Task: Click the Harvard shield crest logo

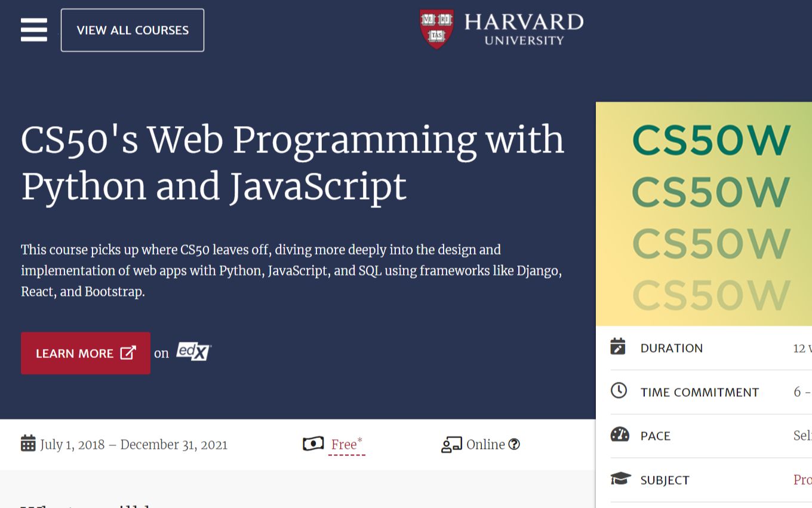Action: point(436,29)
